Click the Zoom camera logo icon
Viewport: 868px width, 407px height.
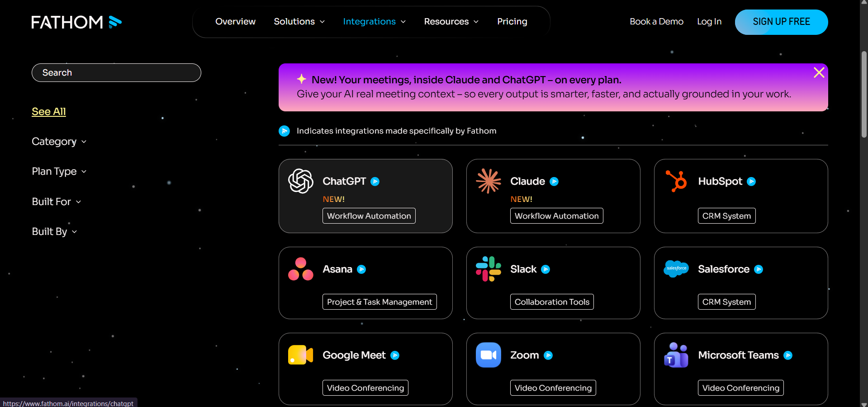pyautogui.click(x=489, y=355)
